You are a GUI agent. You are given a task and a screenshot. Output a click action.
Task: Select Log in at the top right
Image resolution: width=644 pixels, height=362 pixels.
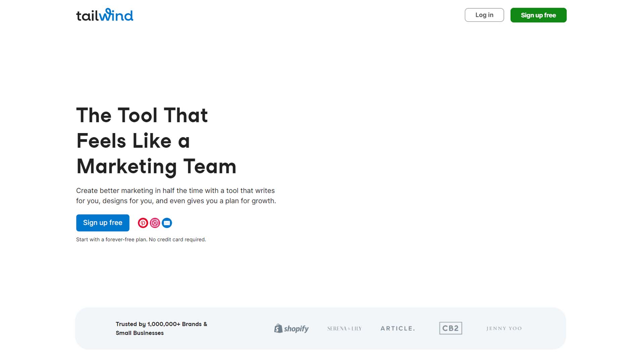(484, 15)
